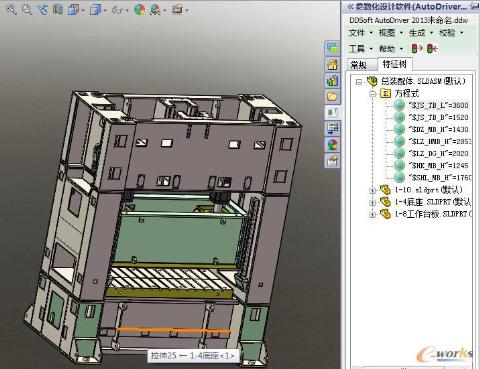Collapse the 总装配体.SLDASM tree node
This screenshot has width=480, height=369.
click(359, 81)
